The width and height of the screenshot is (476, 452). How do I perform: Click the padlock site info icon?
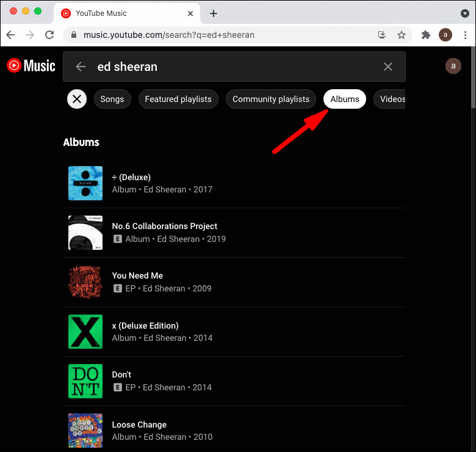click(74, 35)
